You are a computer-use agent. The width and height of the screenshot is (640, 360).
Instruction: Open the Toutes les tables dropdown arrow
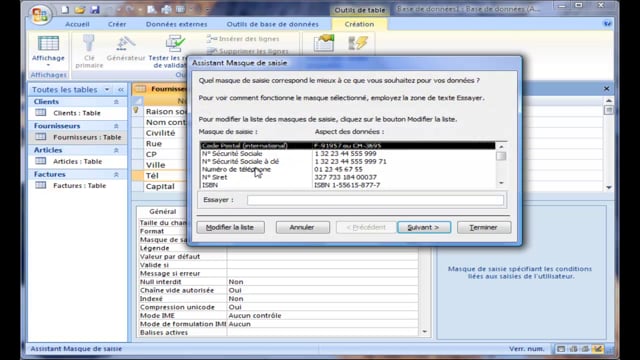click(x=107, y=89)
